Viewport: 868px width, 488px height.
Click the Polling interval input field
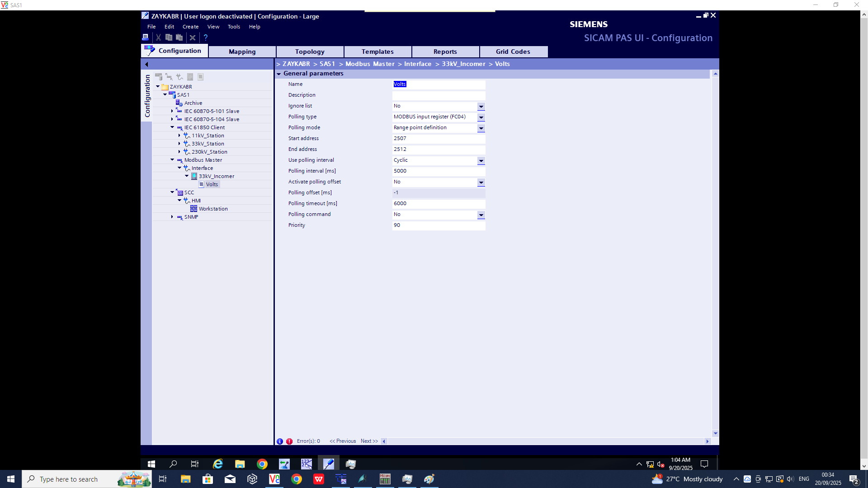tap(438, 171)
